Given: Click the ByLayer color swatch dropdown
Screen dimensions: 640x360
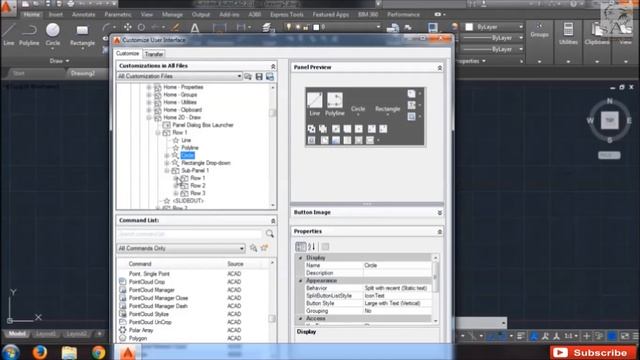Looking at the screenshot, I should pos(494,27).
